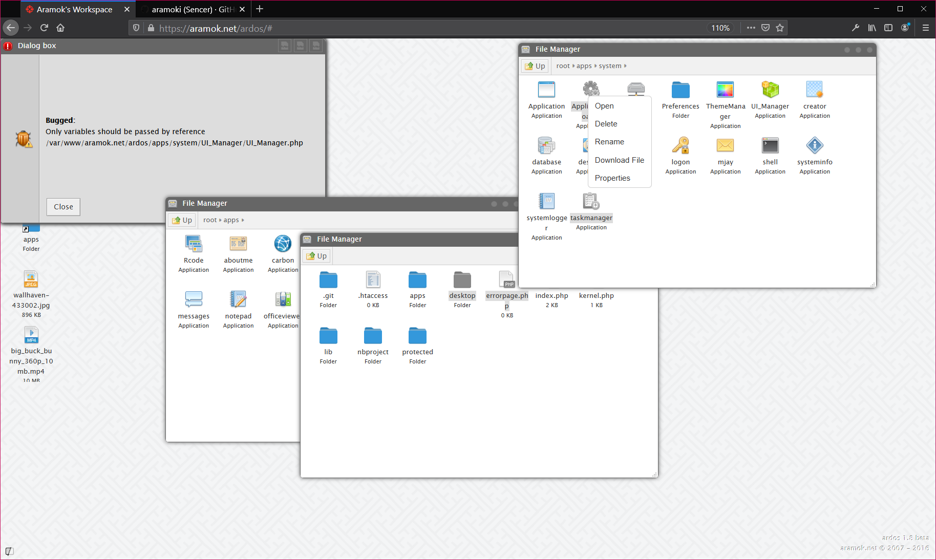Toggle the browser sidebar view
This screenshot has height=560, width=936.
pyautogui.click(x=888, y=28)
